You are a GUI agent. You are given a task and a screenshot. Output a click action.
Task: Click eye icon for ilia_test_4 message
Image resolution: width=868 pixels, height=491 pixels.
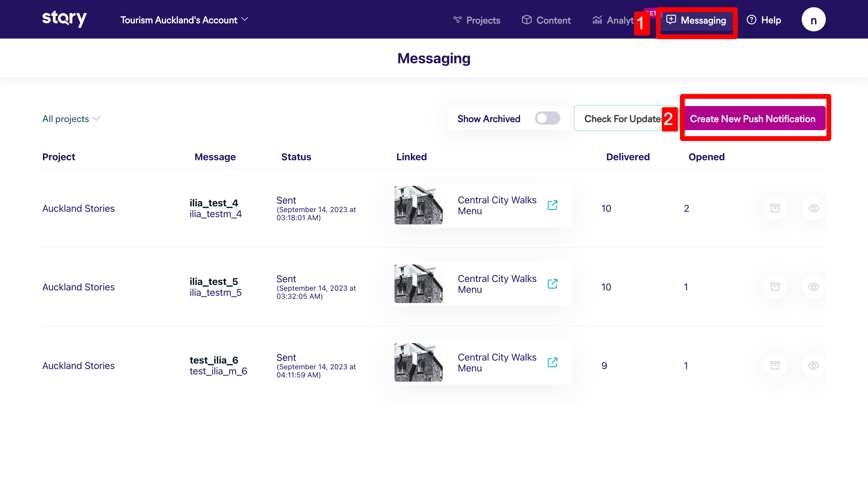coord(813,208)
